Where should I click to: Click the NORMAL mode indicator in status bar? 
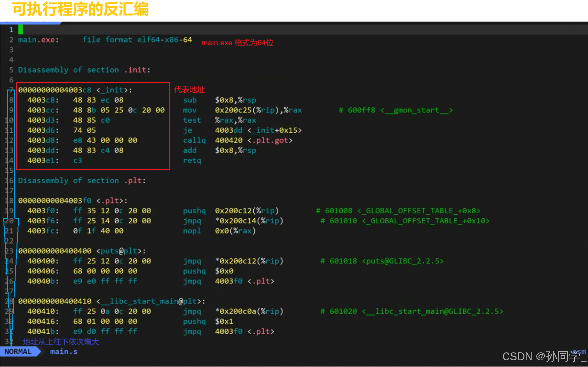[x=18, y=351]
